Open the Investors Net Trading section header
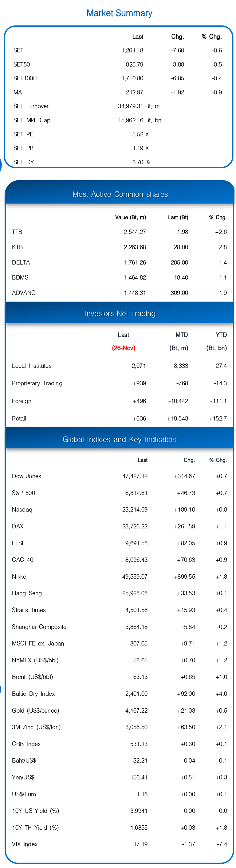236x868 pixels. click(120, 313)
